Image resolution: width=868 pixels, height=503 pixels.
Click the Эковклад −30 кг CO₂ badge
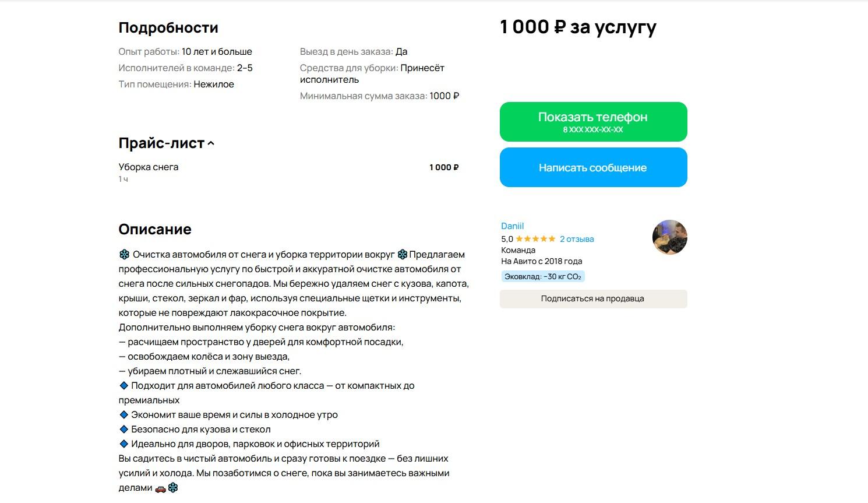tap(542, 276)
